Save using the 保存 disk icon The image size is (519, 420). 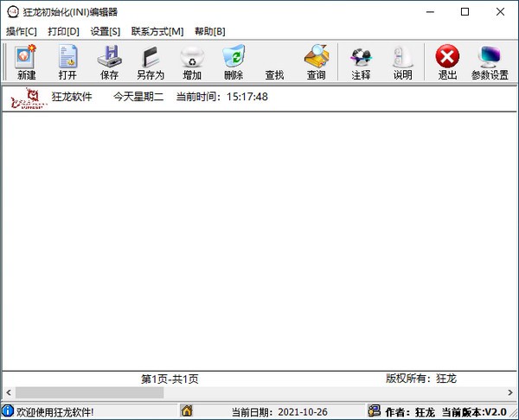tap(110, 56)
